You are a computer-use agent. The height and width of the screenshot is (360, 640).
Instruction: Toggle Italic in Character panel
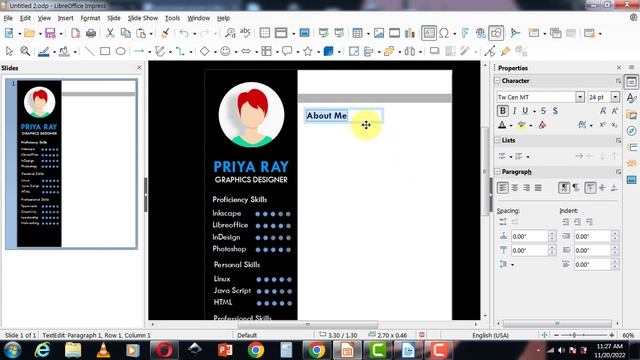coord(514,111)
